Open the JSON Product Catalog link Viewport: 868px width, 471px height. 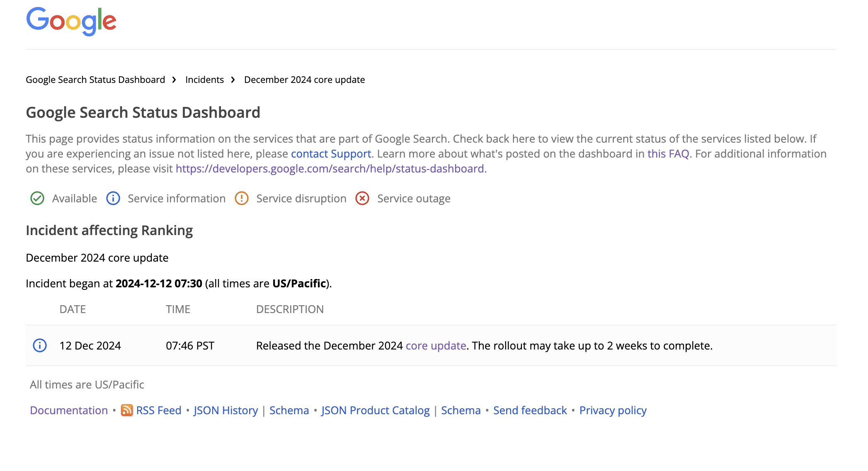[x=376, y=410]
